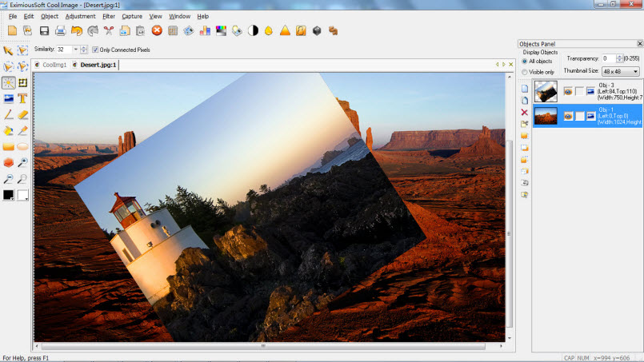Image resolution: width=644 pixels, height=362 pixels.
Task: Toggle Only Connected Pixels checkbox
Action: click(x=95, y=50)
